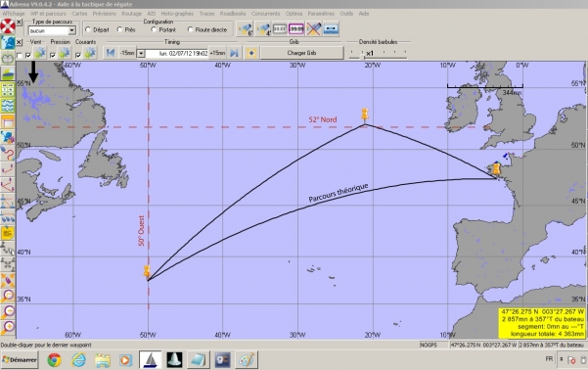
Task: Expand the Type de parcours dropdown
Action: [x=72, y=30]
